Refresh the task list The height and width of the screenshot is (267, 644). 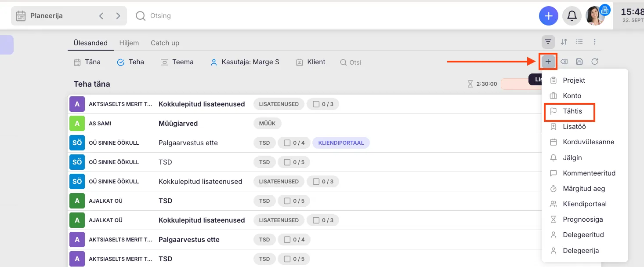595,62
